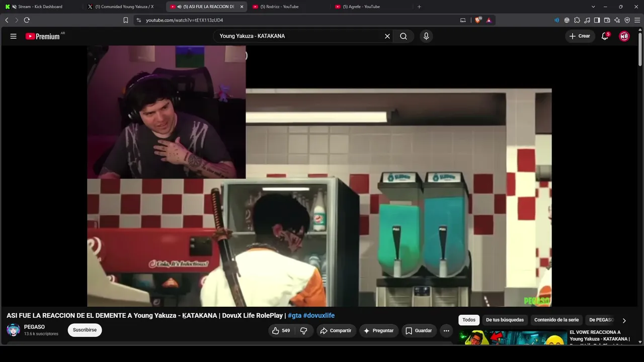
Task: Run the YouTube search magnifier button
Action: coord(404,36)
